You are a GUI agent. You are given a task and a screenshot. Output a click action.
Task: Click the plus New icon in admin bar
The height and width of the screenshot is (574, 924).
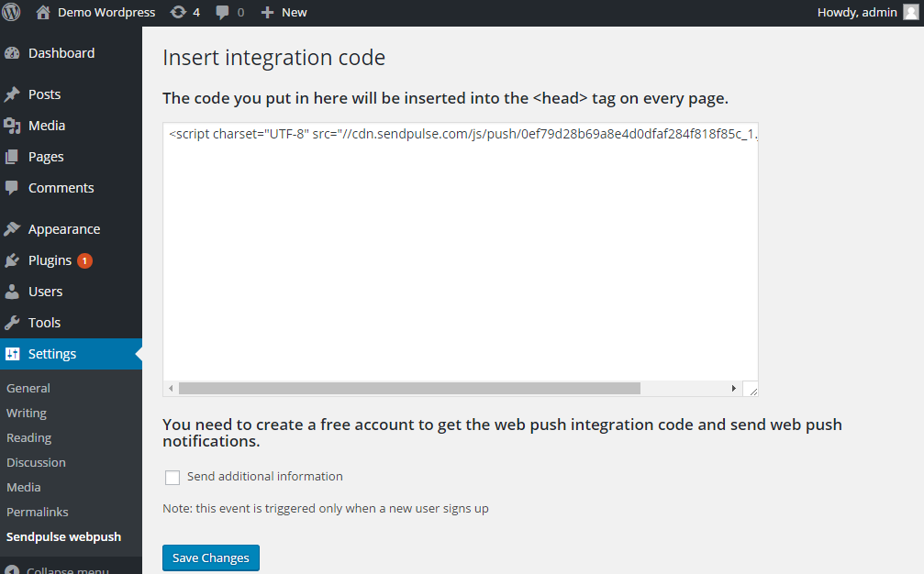267,13
